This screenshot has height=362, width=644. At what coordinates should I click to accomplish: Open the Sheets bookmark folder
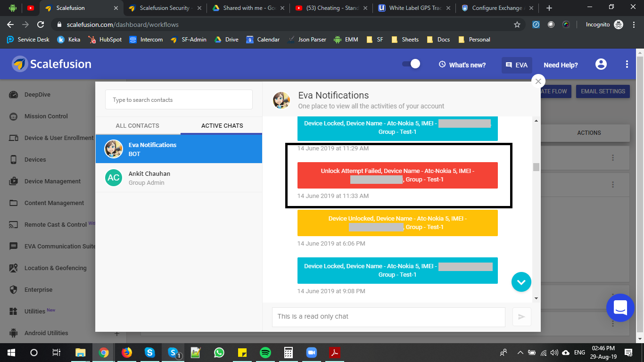(x=405, y=40)
